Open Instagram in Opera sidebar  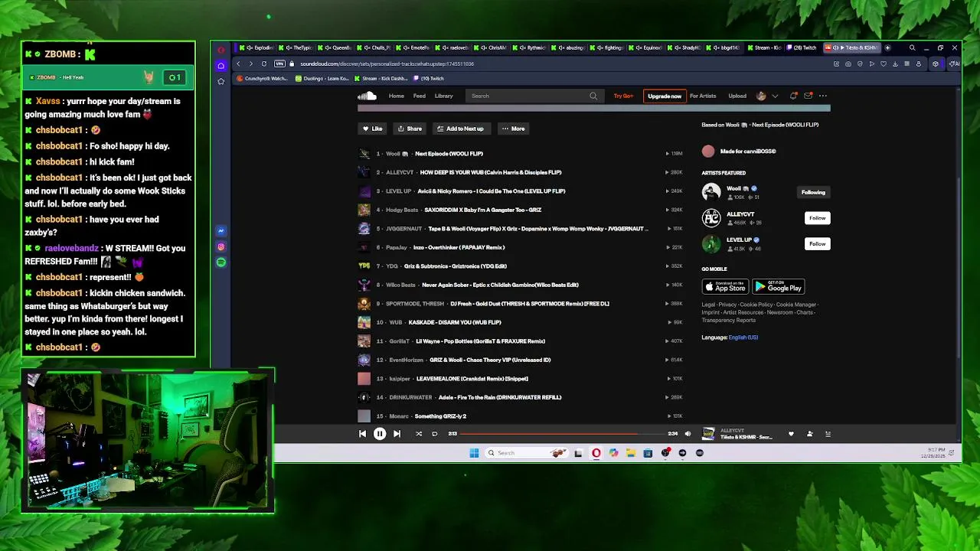(221, 246)
